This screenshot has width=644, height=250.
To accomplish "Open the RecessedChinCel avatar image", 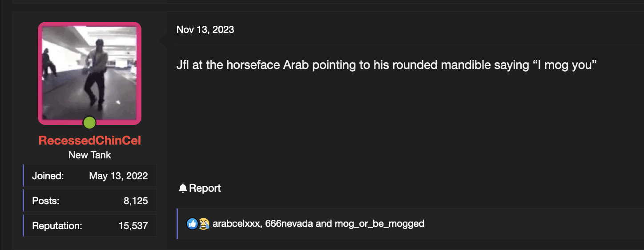I will pos(89,73).
